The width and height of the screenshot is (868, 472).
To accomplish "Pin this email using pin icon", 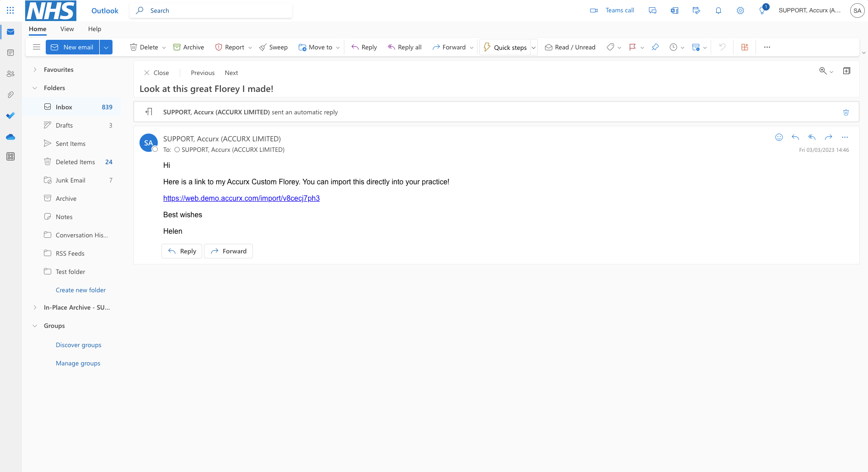I will 655,47.
